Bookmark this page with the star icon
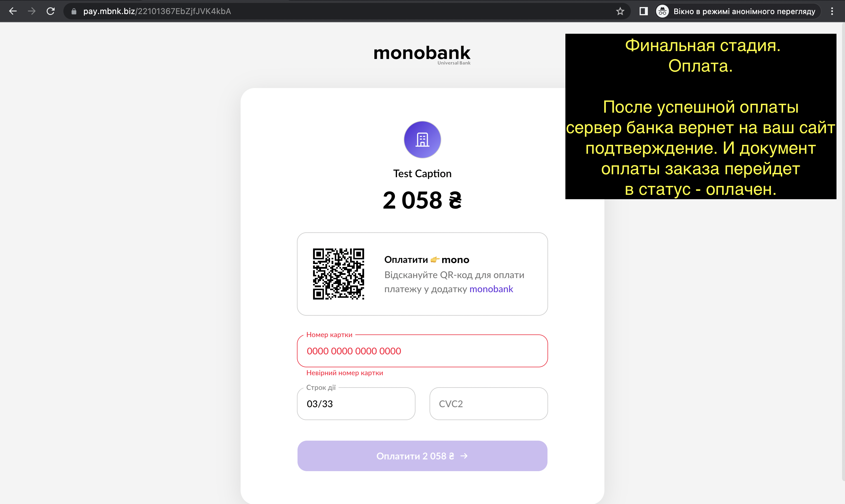845x504 pixels. point(620,11)
